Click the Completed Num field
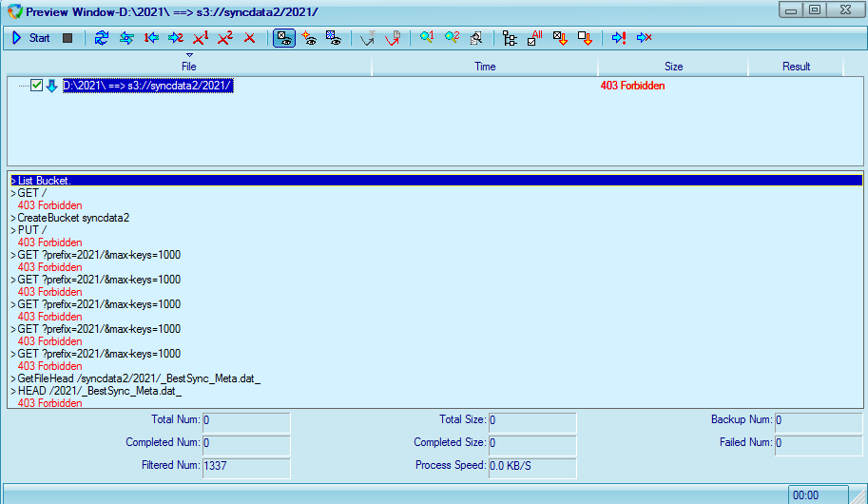Screen dimensions: 868x504 pos(246,445)
